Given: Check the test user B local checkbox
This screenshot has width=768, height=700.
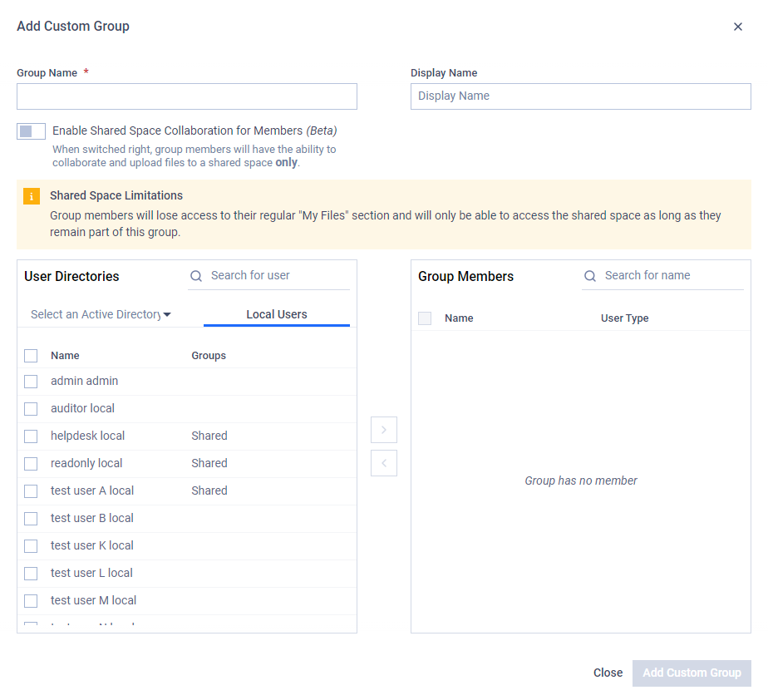Looking at the screenshot, I should pyautogui.click(x=31, y=518).
